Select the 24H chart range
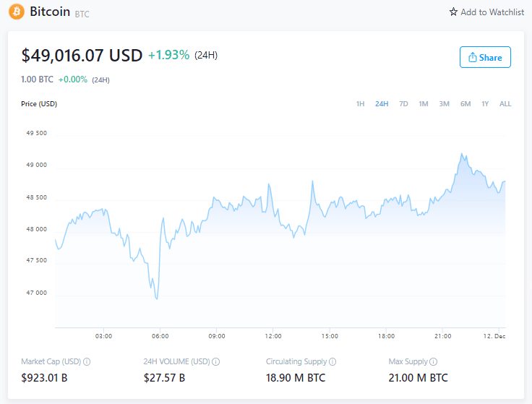Image resolution: width=532 pixels, height=404 pixels. (x=382, y=104)
